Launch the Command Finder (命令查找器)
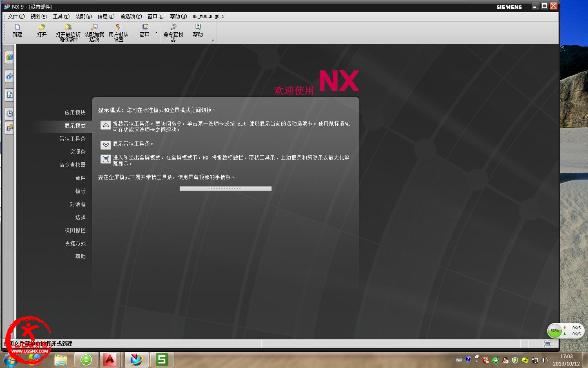 pos(174,33)
